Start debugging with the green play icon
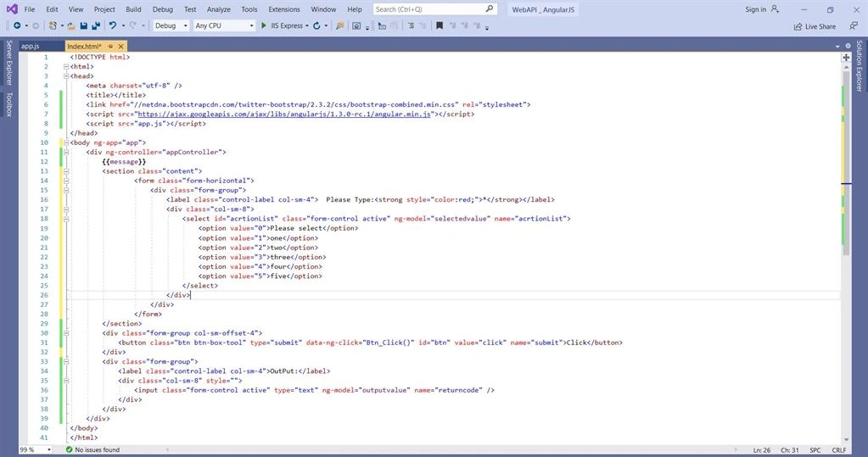 [x=264, y=25]
